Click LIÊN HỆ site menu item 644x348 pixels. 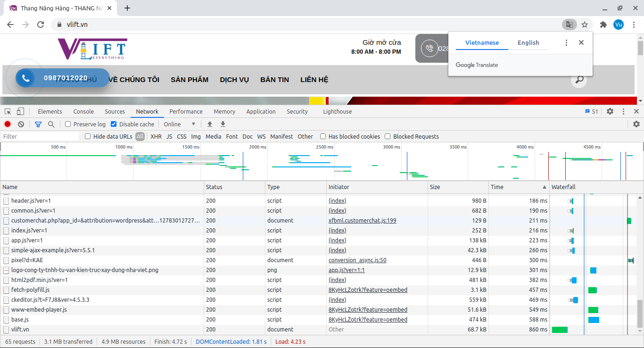coord(314,80)
